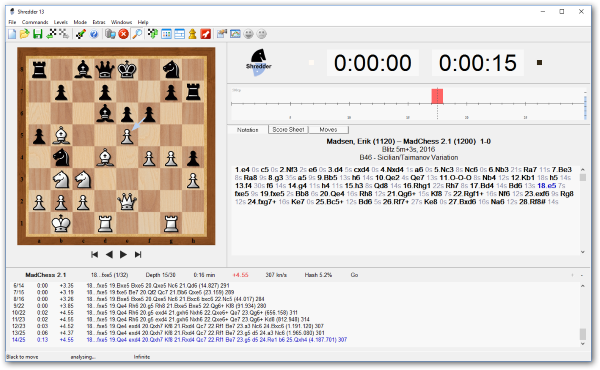The width and height of the screenshot is (600, 370).
Task: Open the Levels menu
Action: (x=60, y=22)
